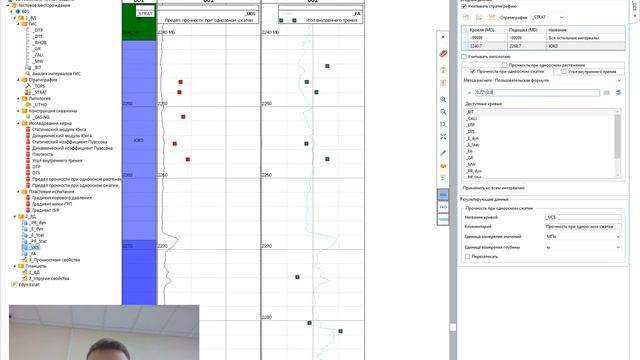
Task: Click the fit-to-view arrows icon
Action: tap(443, 137)
